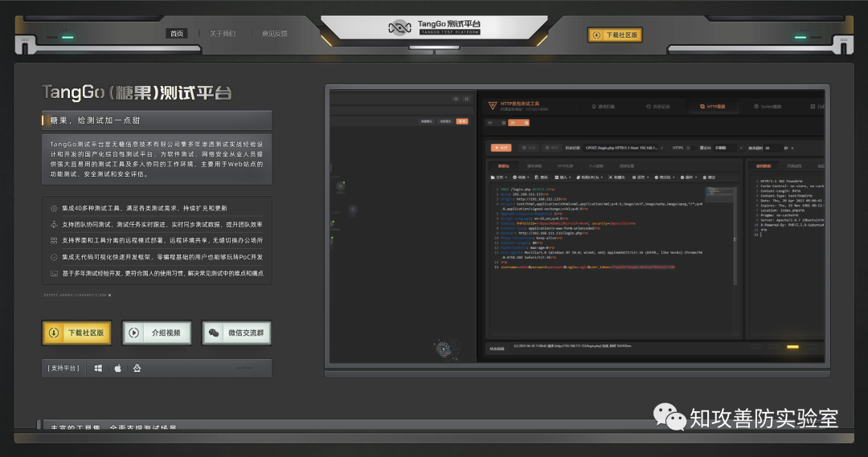
Task: Click the request timeout input field
Action: tap(773, 148)
